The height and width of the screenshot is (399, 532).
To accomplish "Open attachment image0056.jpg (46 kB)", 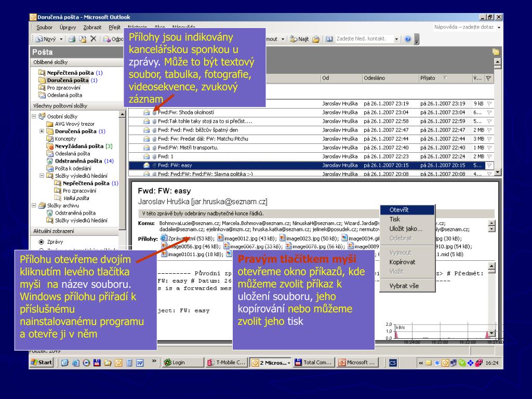I will [x=191, y=246].
